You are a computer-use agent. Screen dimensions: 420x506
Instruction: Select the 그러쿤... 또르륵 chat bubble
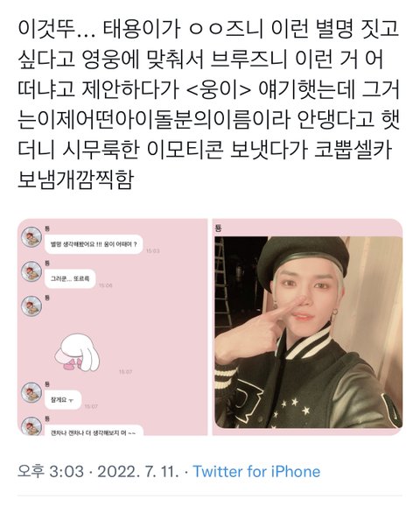70,278
